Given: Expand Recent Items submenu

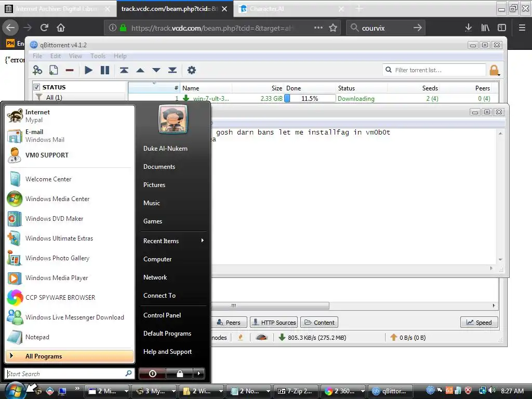Looking at the screenshot, I should click(174, 241).
